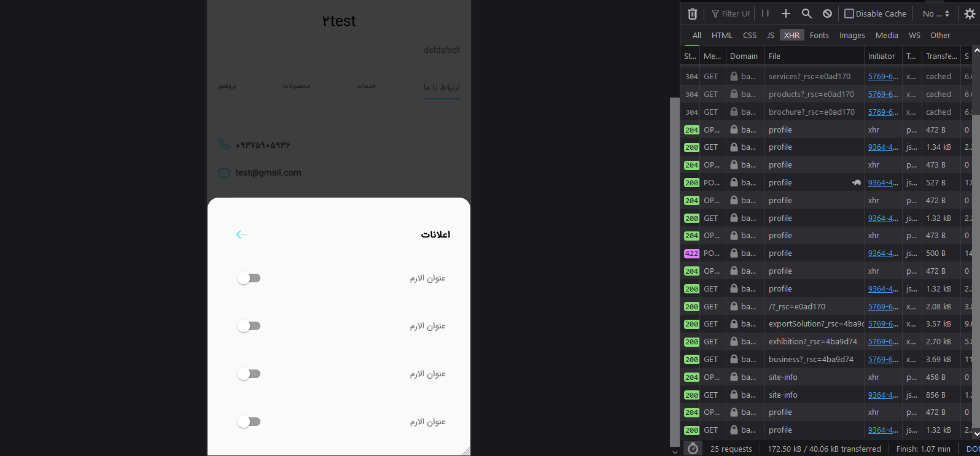Filter requests by Media
The height and width of the screenshot is (456, 980).
(887, 35)
